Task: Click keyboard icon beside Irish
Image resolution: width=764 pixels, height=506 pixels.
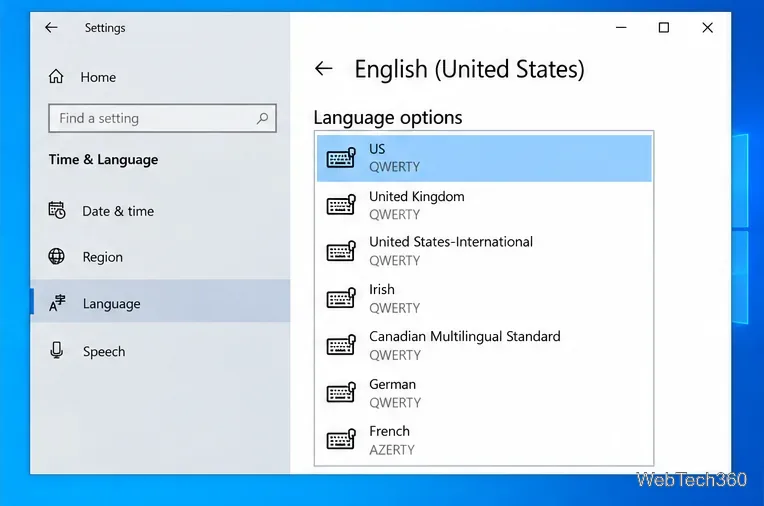Action: (x=341, y=298)
